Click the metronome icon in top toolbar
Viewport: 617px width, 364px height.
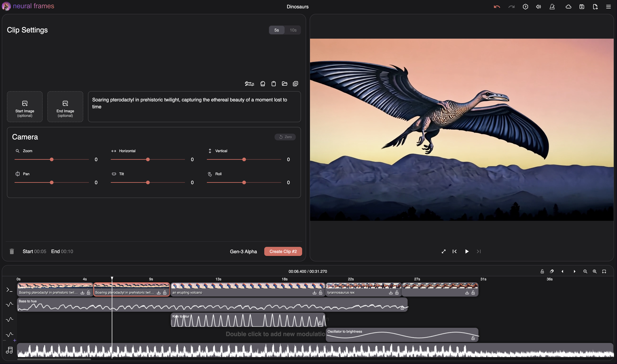[x=552, y=7]
